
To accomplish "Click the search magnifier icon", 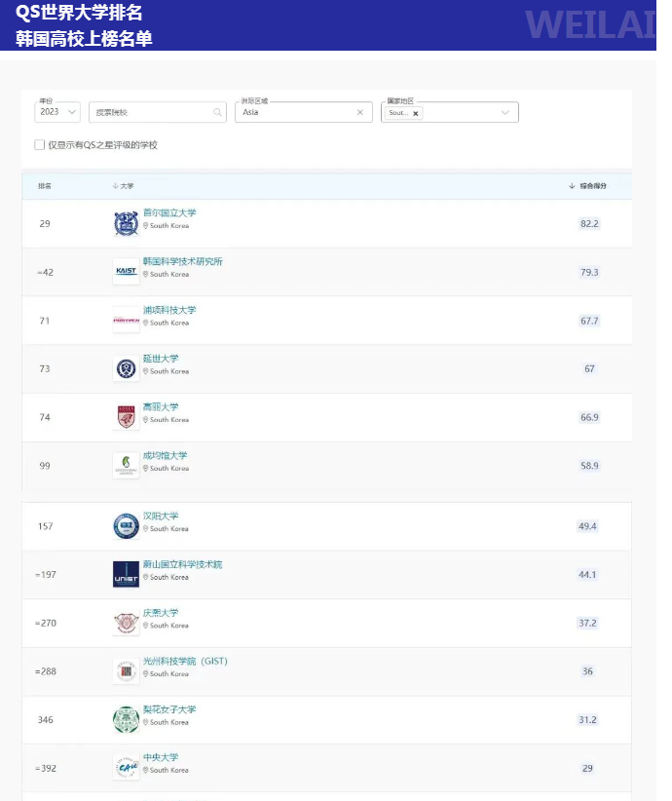I will 217,112.
